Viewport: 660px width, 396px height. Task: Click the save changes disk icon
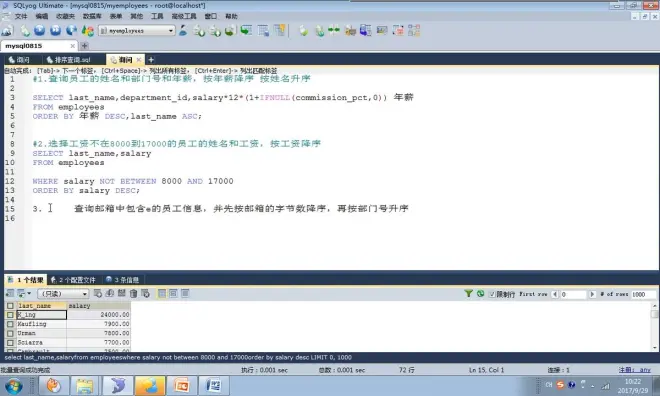click(x=122, y=294)
